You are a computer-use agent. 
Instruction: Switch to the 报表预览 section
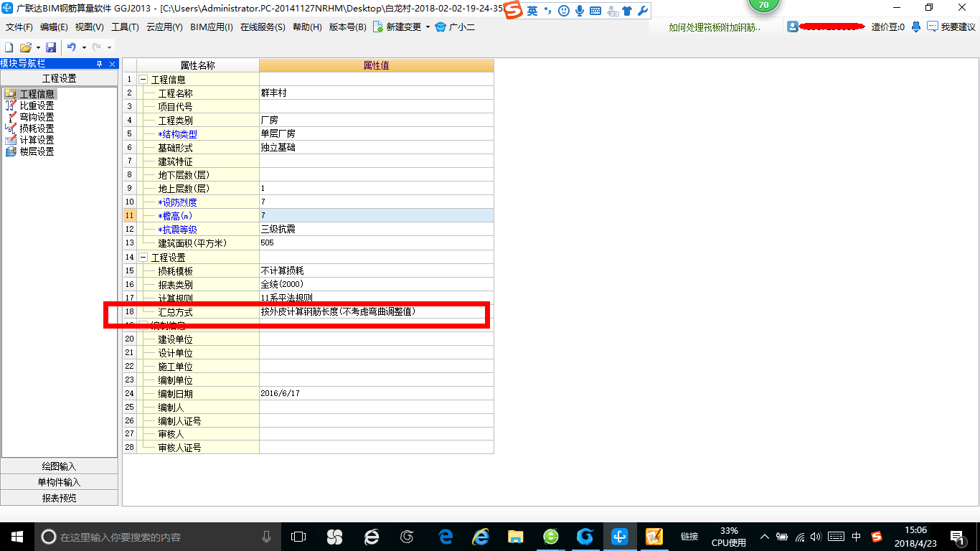(59, 498)
